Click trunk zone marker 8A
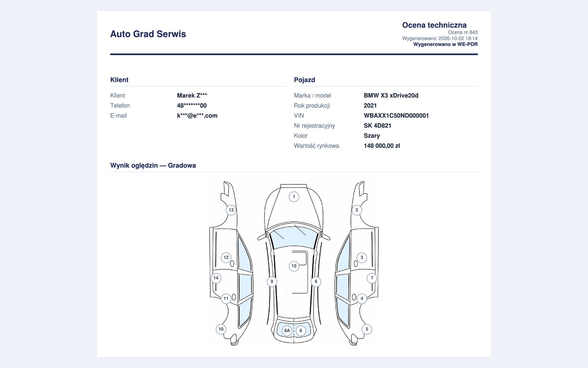 click(x=287, y=330)
